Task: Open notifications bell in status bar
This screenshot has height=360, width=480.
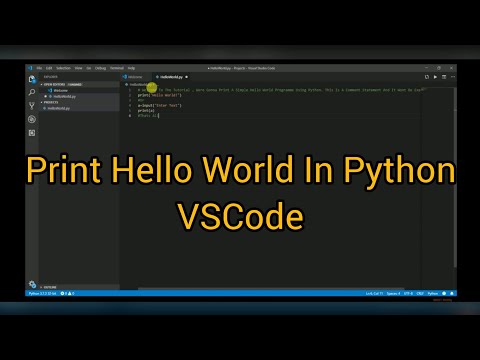Action: 452,293
